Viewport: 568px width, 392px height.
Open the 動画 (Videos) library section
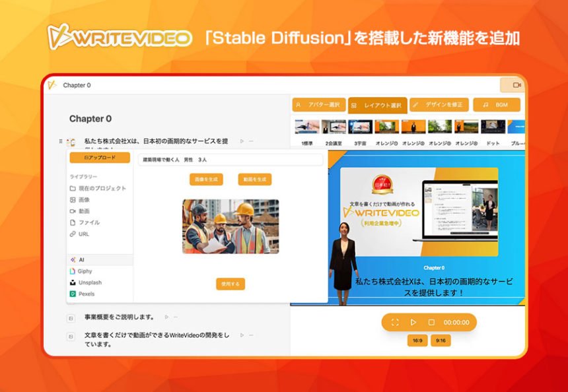click(x=83, y=211)
